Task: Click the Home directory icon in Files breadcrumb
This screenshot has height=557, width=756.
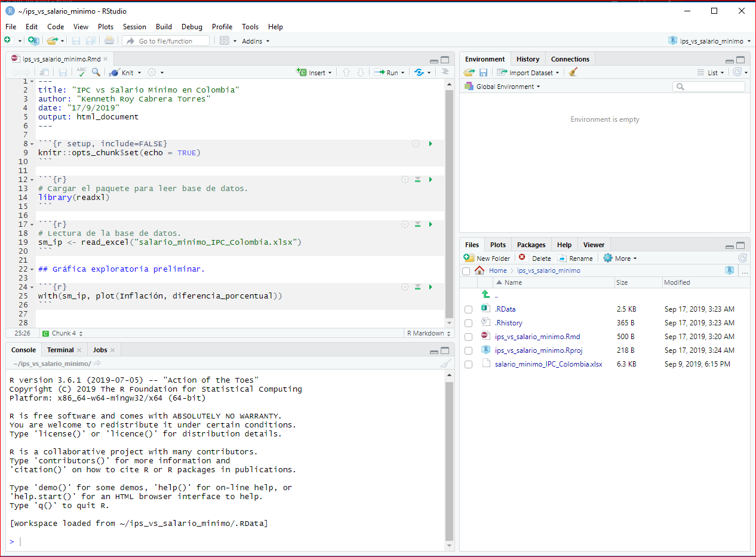Action: (480, 270)
